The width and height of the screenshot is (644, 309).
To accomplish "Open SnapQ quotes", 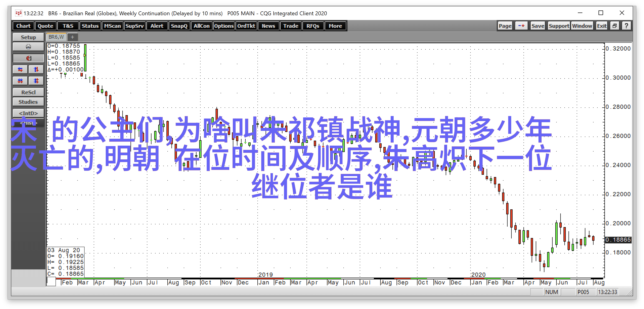I will [179, 26].
